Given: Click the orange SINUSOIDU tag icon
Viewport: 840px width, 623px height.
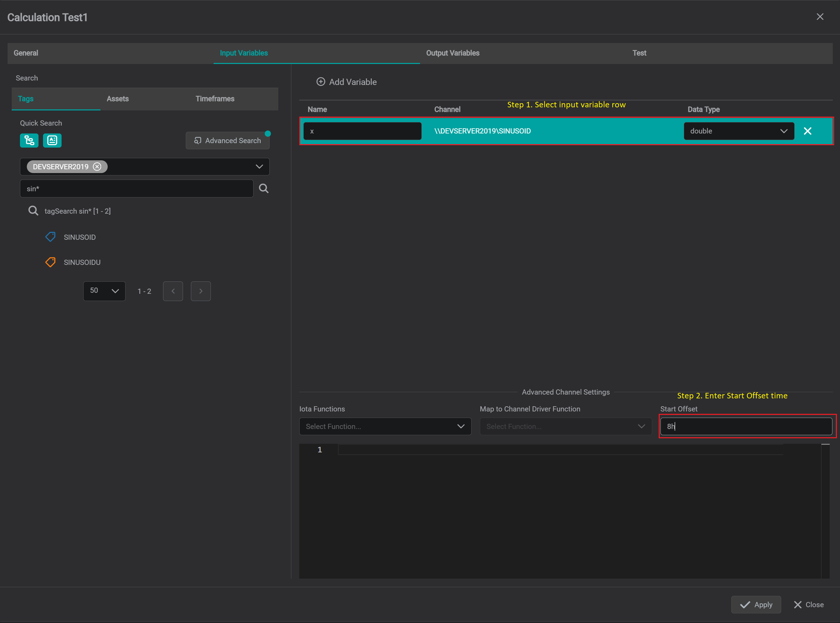Looking at the screenshot, I should coord(51,262).
